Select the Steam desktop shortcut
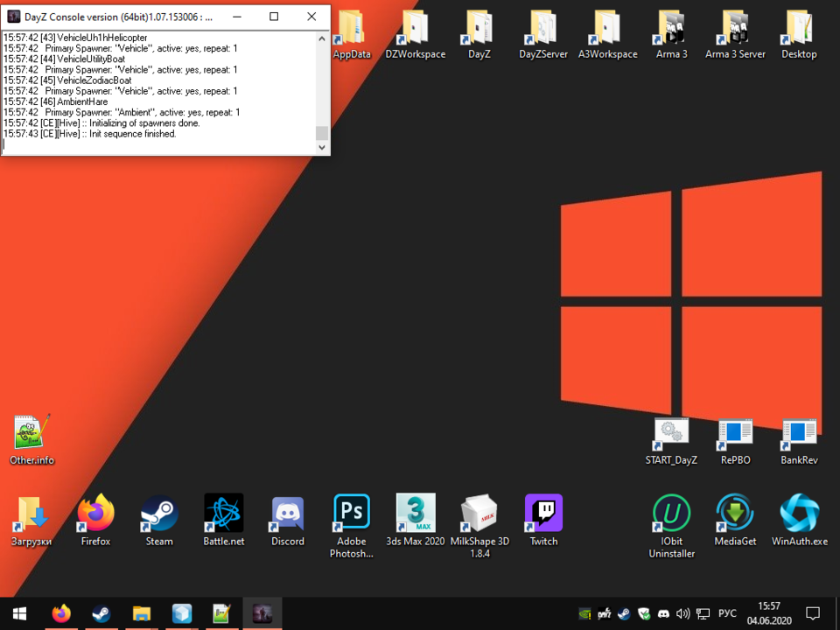The image size is (840, 630). tap(159, 520)
